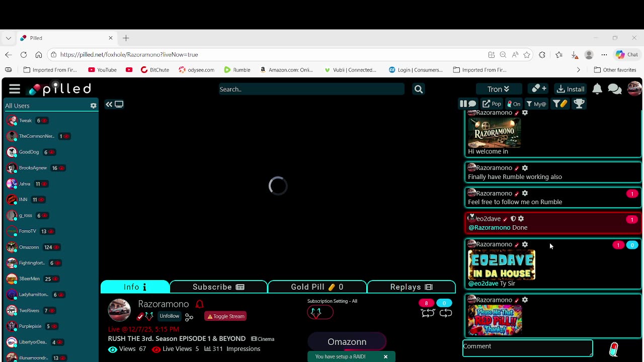Click the @Razoramono mention in chat
Viewport: 644px width, 362px height.
[x=489, y=228]
